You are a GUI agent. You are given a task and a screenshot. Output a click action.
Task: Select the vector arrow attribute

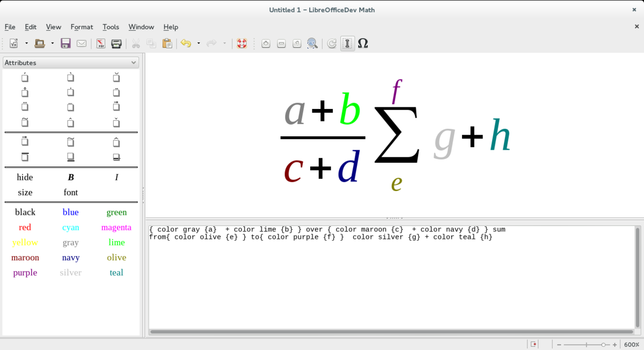(x=116, y=107)
